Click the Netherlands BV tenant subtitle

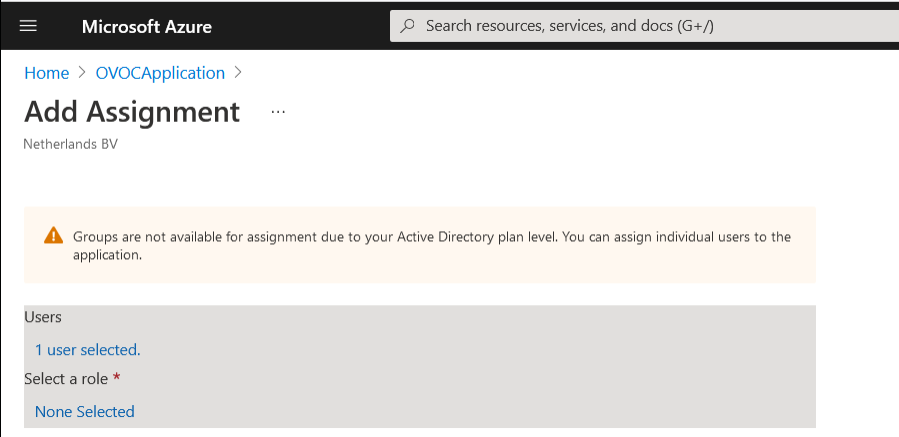(x=70, y=144)
